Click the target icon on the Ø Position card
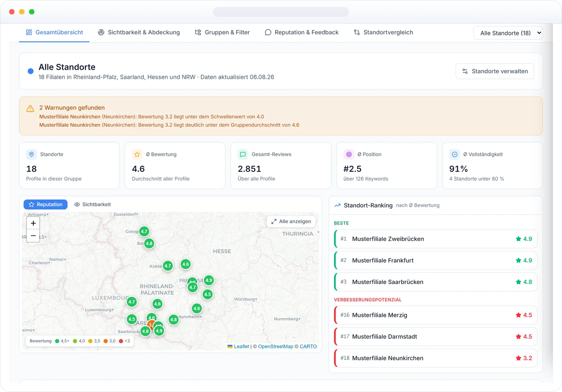This screenshot has height=392, width=562. point(349,154)
